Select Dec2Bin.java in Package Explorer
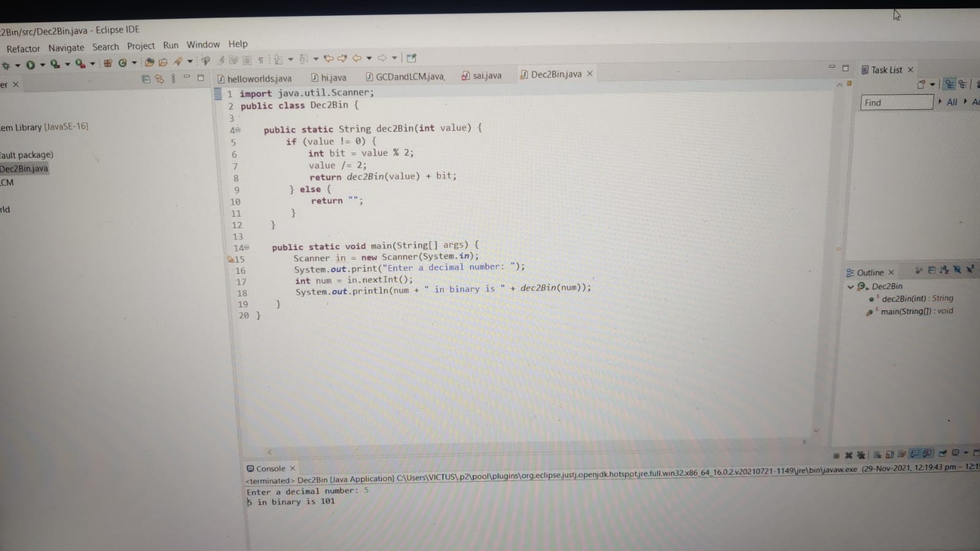 (x=24, y=169)
